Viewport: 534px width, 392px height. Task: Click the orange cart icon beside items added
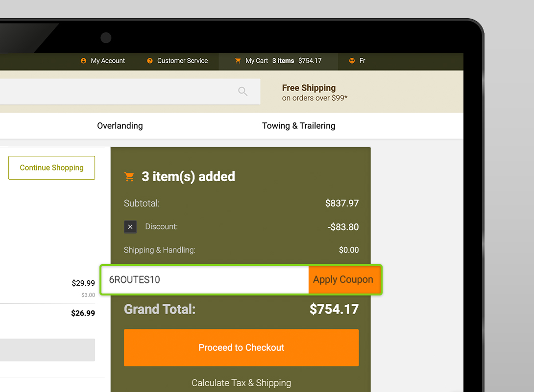pyautogui.click(x=129, y=177)
